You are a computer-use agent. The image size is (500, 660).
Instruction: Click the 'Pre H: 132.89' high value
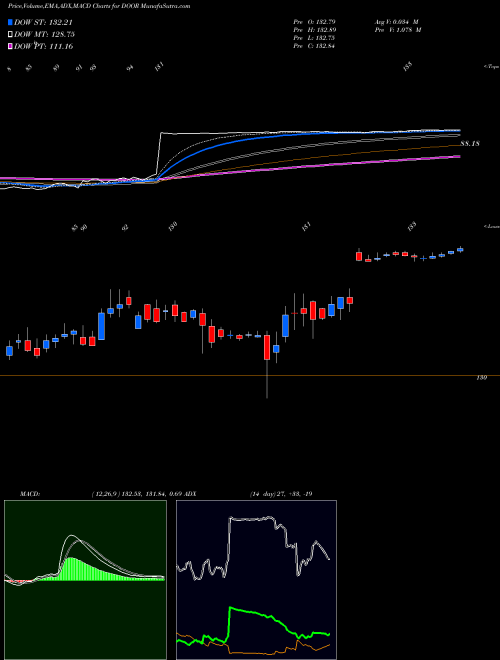(x=314, y=30)
